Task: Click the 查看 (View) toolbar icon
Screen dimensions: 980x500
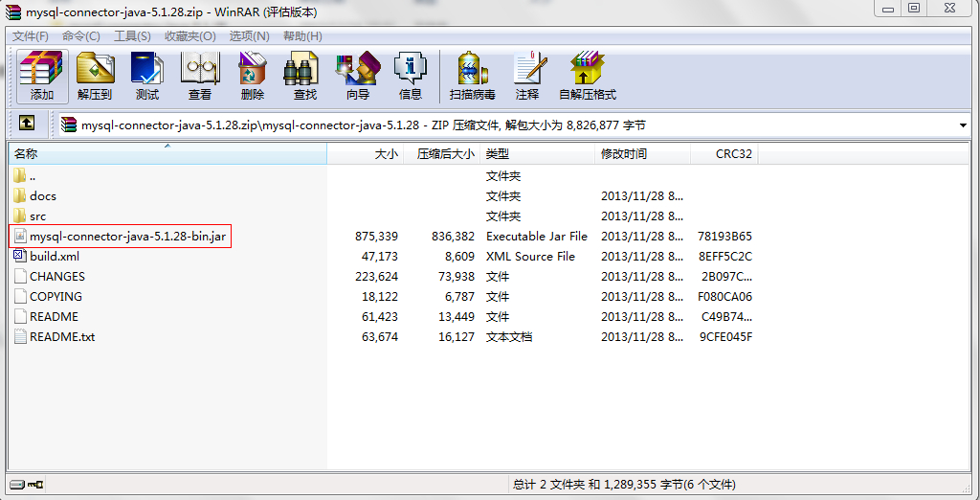Action: pyautogui.click(x=200, y=69)
